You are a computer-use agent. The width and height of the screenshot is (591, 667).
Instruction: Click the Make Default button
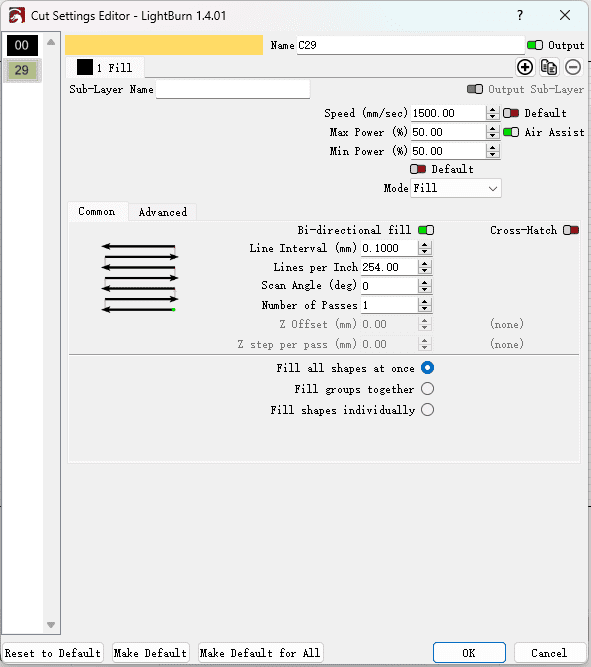pyautogui.click(x=150, y=653)
